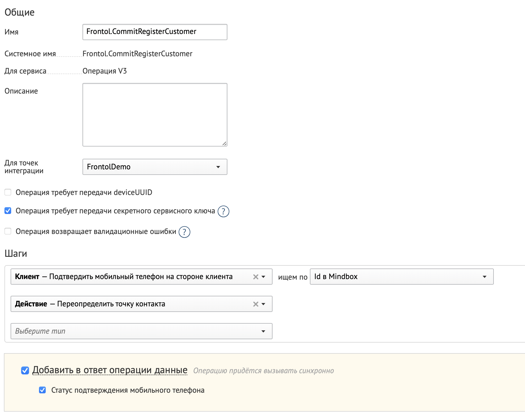The width and height of the screenshot is (525, 420).
Task: Click the 'Операция V3' service value
Action: (104, 71)
